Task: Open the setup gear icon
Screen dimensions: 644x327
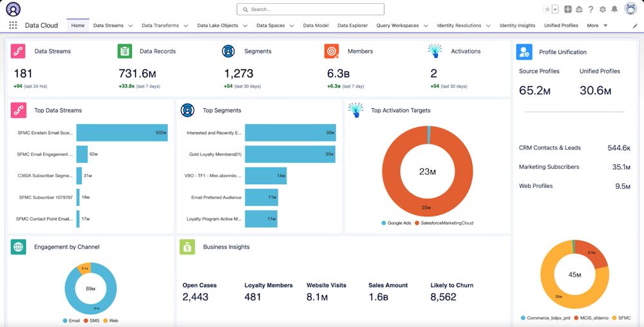Action: pos(603,9)
